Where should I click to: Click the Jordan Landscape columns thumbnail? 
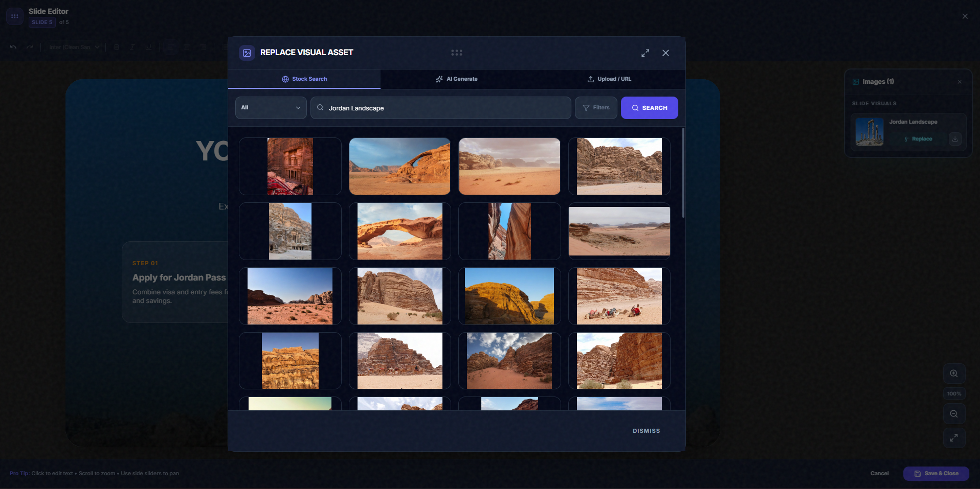[870, 132]
